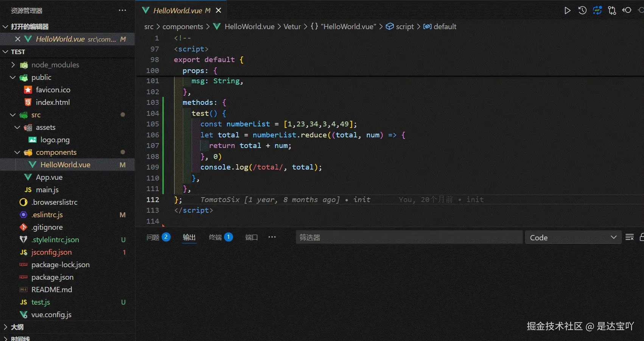Click the Run file play icon
Viewport: 644px width, 341px height.
[x=567, y=10]
